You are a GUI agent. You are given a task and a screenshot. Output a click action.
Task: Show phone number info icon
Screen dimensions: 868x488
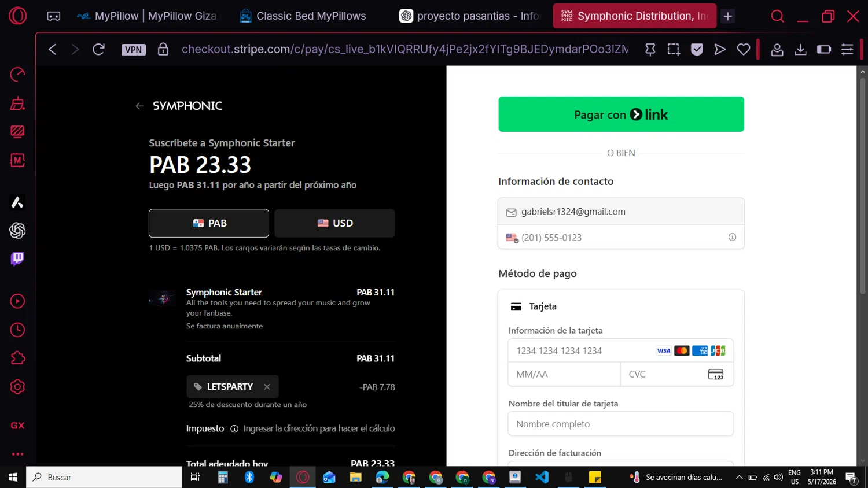[732, 237]
